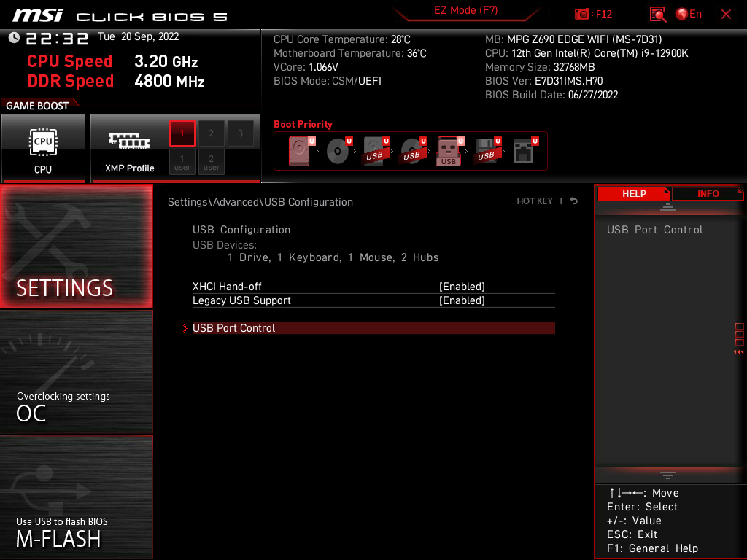Toggle the Game Boost CPU button
This screenshot has width=747, height=560.
(43, 149)
